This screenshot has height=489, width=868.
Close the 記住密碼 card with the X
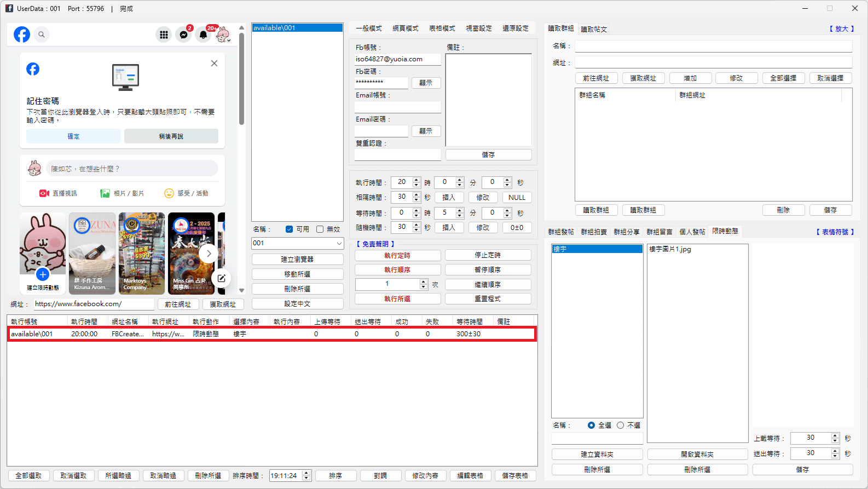214,64
